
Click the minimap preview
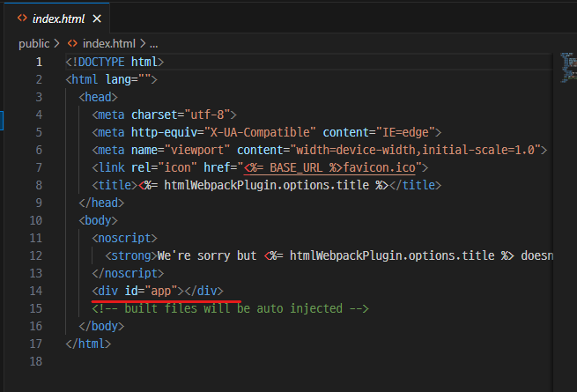tap(568, 68)
